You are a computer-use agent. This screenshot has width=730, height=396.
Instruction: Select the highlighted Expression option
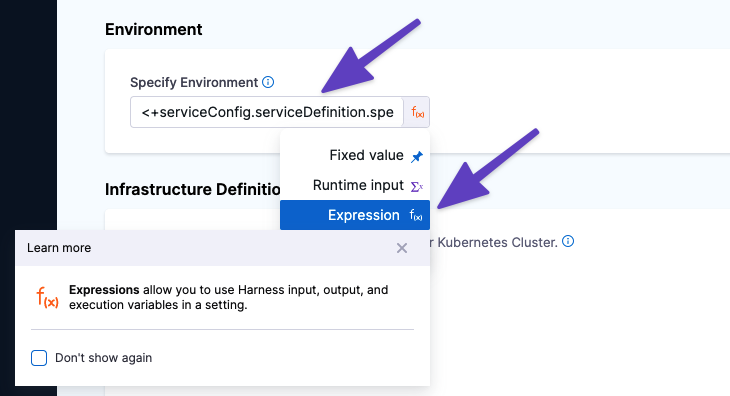point(355,215)
